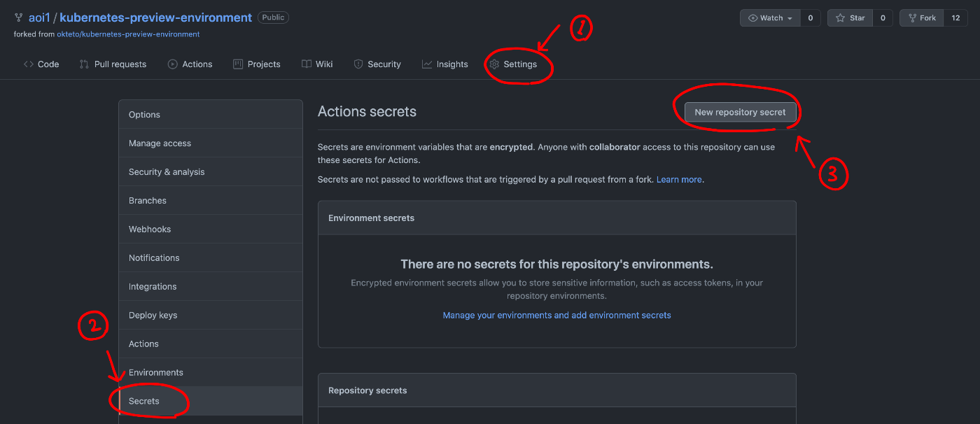
Task: Open the Watch dropdown arrow
Action: [x=790, y=18]
